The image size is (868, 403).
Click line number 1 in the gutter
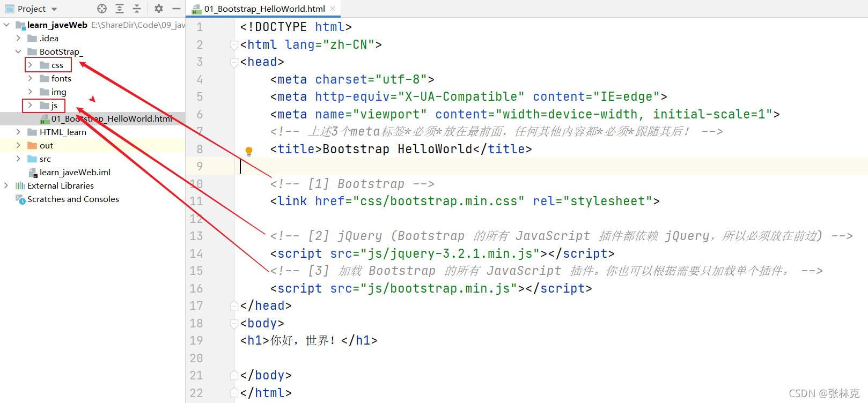pos(200,27)
